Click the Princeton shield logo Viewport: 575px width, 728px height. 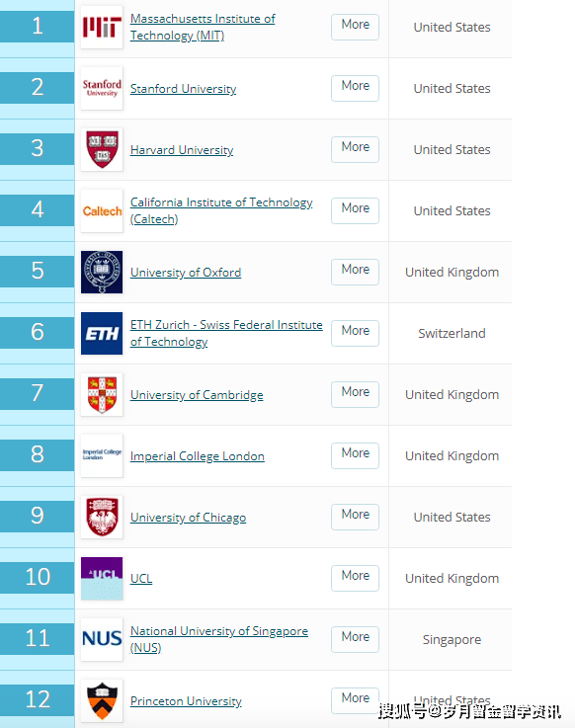(x=102, y=700)
